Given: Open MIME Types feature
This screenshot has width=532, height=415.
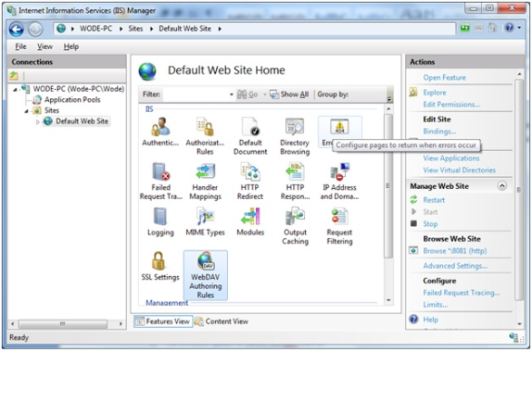Looking at the screenshot, I should tap(205, 222).
